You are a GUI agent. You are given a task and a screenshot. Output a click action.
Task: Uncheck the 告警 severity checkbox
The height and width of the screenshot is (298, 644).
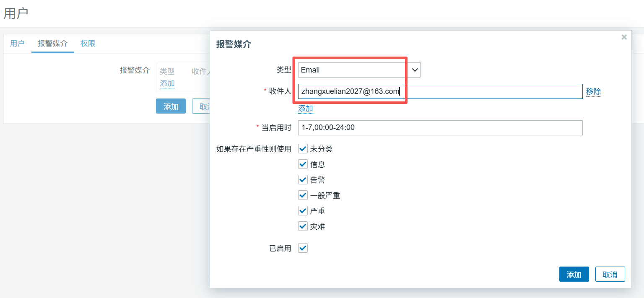(303, 180)
